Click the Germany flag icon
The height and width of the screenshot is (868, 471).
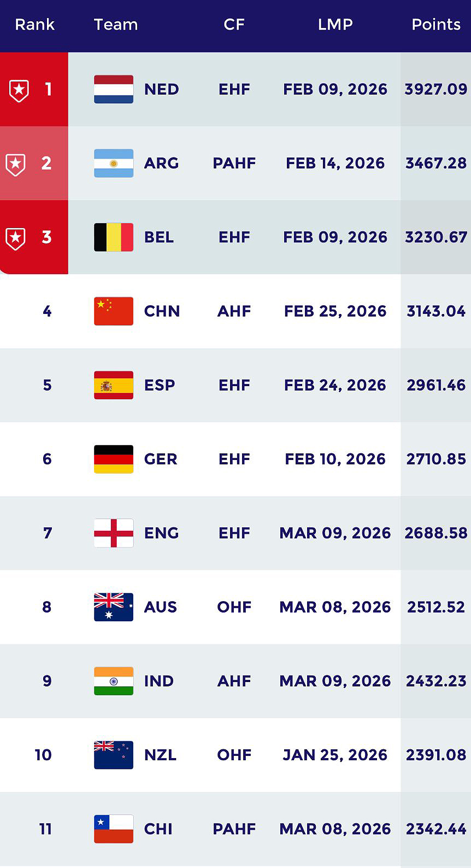coord(114,459)
